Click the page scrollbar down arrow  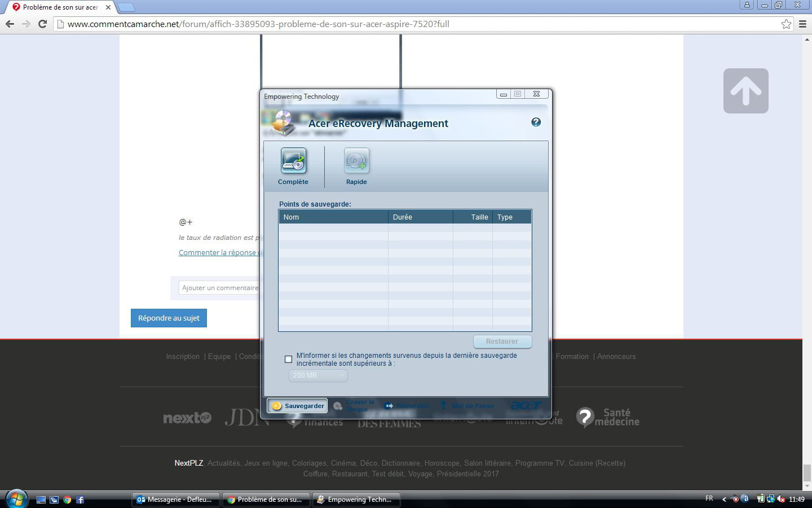[x=807, y=485]
